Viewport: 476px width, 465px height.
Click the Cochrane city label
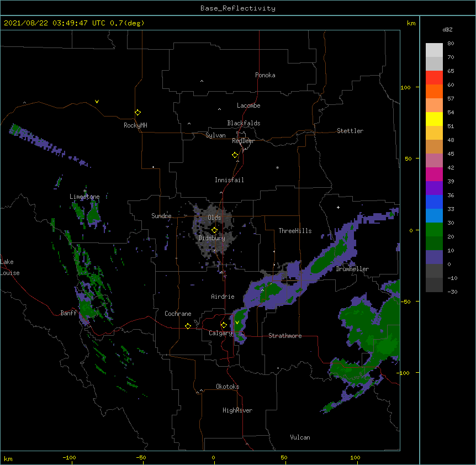(178, 314)
